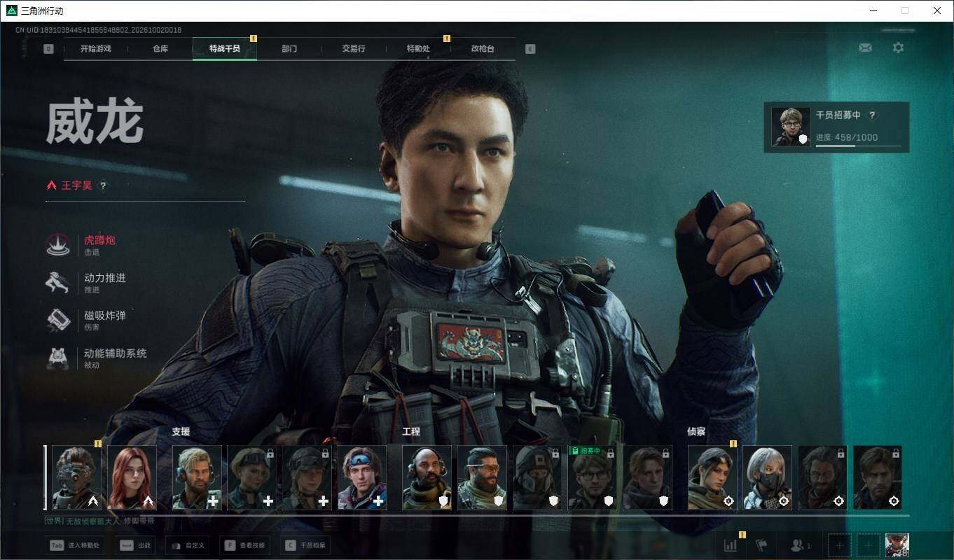Switch to the 开始游戏 tab
Viewport: 954px width, 560px height.
[95, 49]
